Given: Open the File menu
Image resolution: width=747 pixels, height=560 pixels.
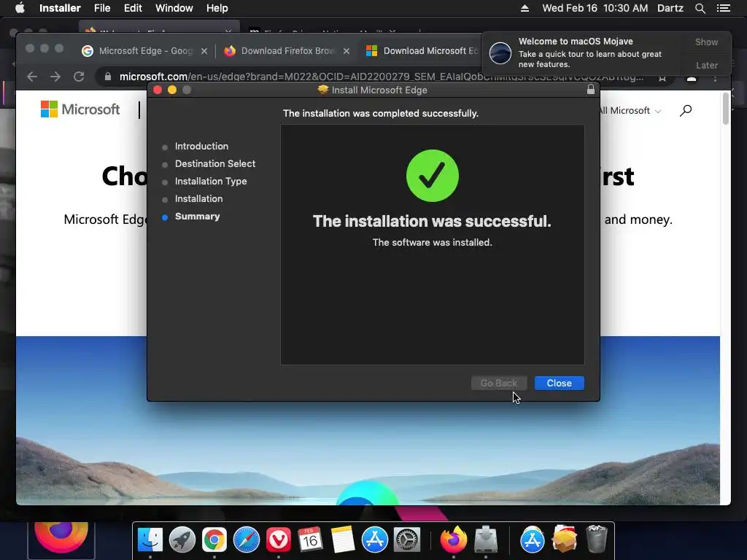Looking at the screenshot, I should coord(102,8).
